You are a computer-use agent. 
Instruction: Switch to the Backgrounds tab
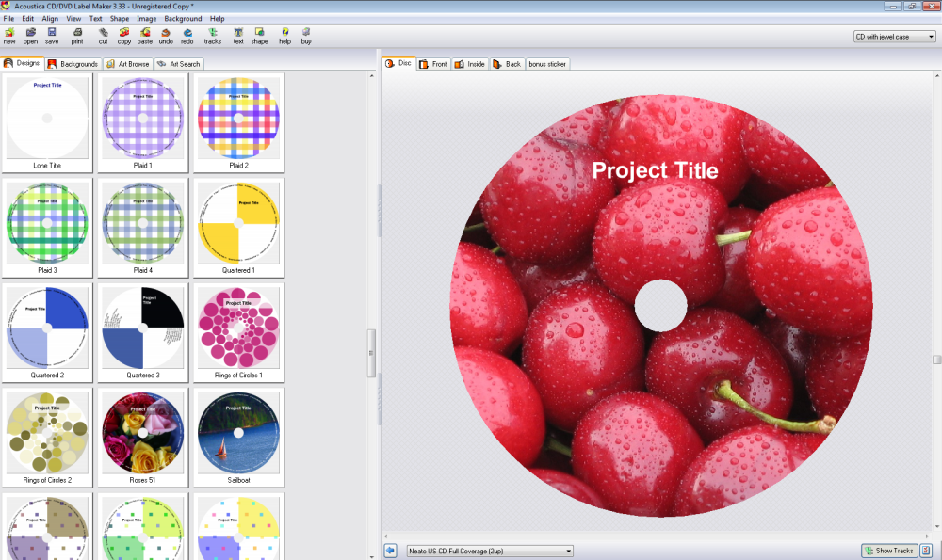pos(73,64)
